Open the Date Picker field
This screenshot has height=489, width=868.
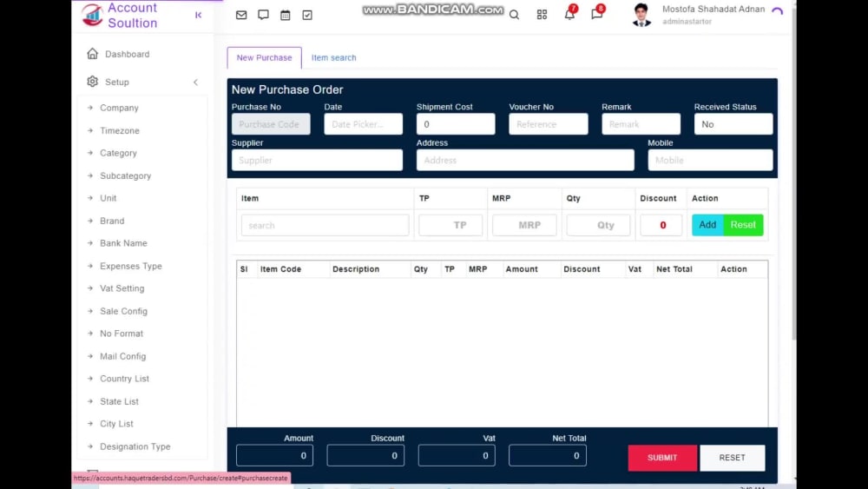click(x=363, y=124)
